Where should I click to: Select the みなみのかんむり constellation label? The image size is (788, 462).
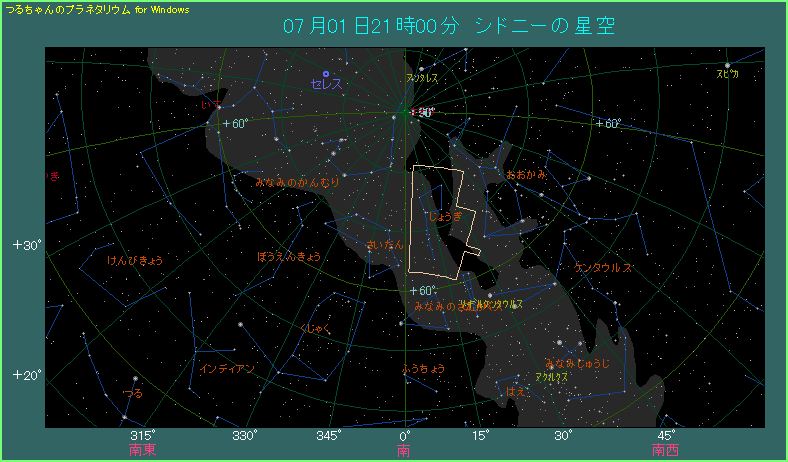(298, 182)
